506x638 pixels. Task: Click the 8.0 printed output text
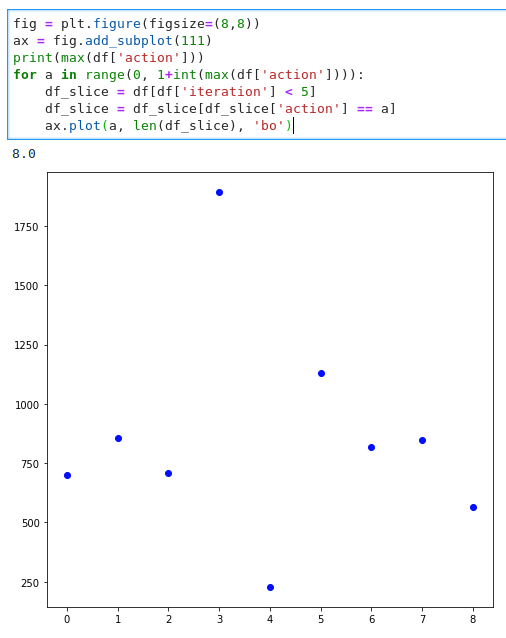(x=24, y=154)
